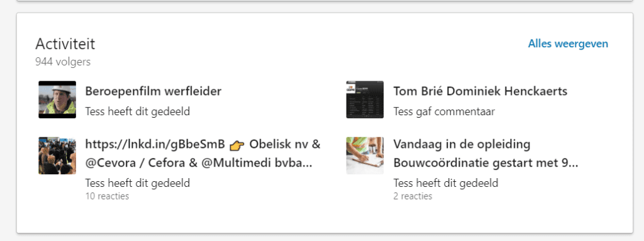Screen dimensions: 644x241
Task: Click the 'Tess gaf commentaar' text
Action: [x=444, y=111]
